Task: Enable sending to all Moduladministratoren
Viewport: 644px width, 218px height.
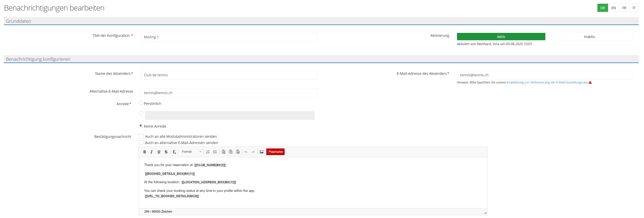Action: coord(141,136)
